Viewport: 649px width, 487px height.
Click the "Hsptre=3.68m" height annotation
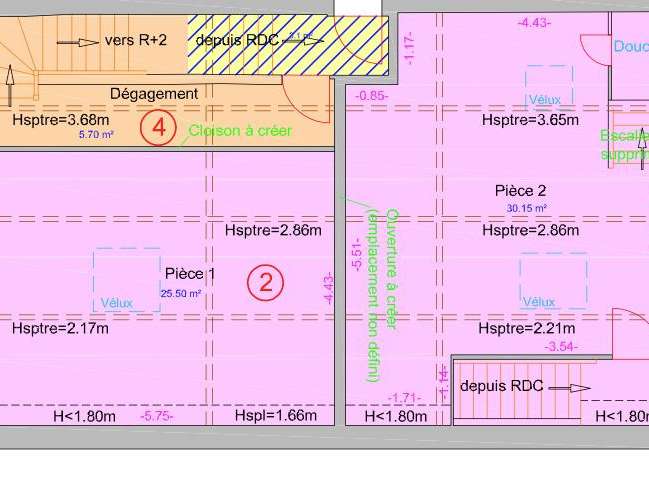click(61, 120)
